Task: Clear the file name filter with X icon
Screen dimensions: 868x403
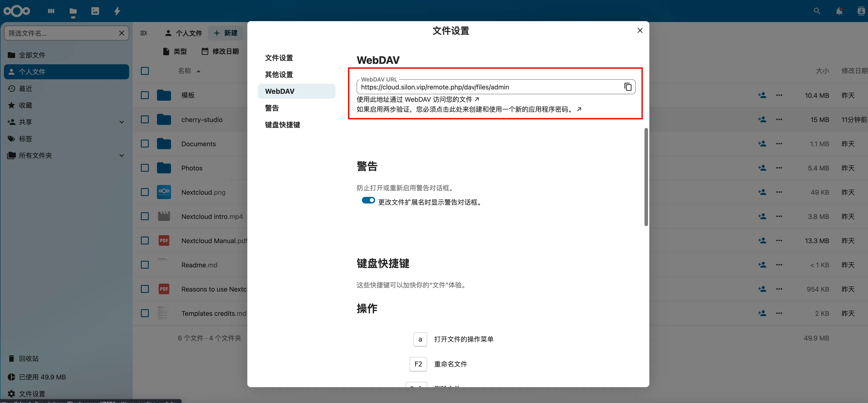Action: pos(122,33)
